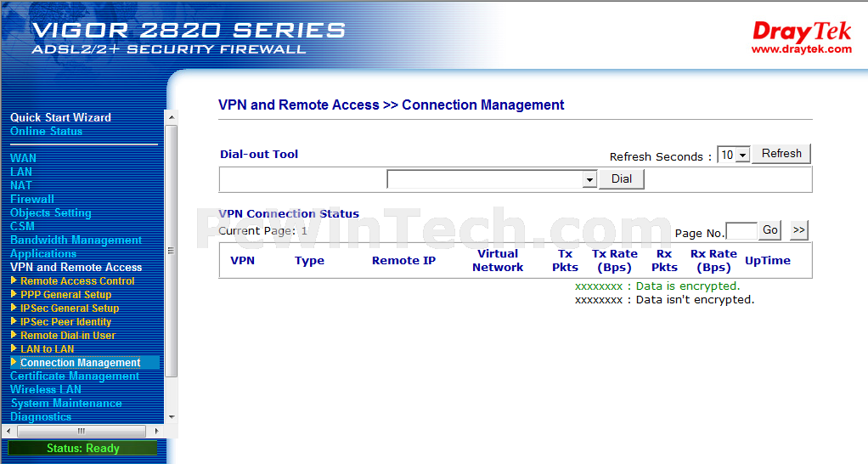Open Online Status page
The image size is (868, 464).
pyautogui.click(x=46, y=131)
